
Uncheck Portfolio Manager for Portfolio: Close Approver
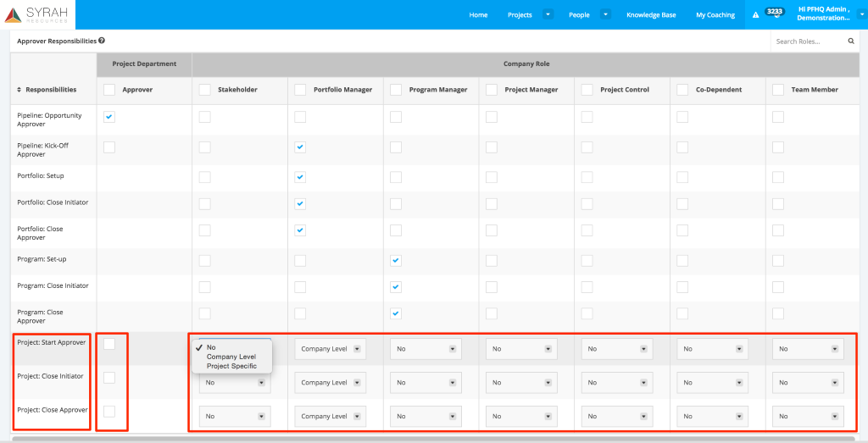tap(300, 230)
